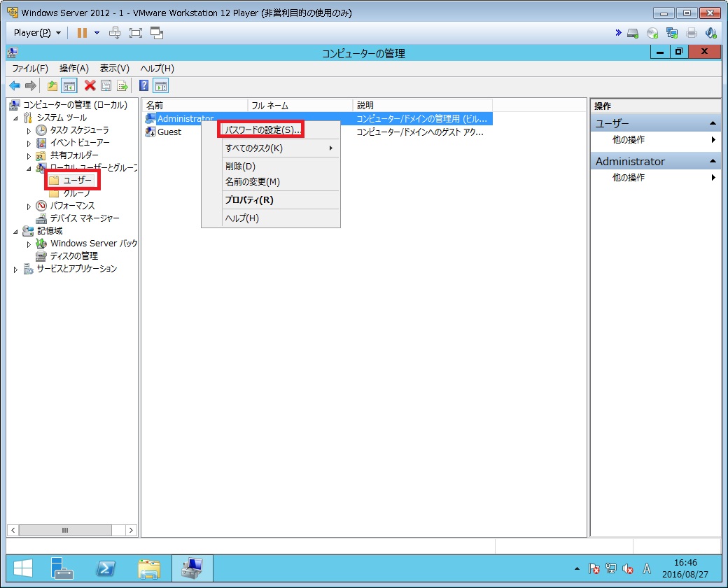Open the Player(P) dropdown menu
The height and width of the screenshot is (588, 728).
[37, 32]
